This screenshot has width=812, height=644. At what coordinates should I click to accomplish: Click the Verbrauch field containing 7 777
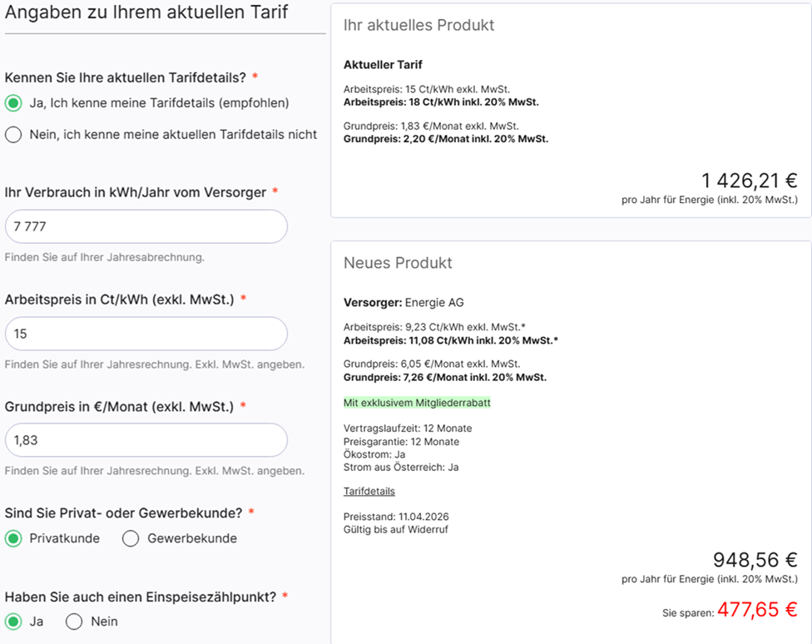(146, 226)
